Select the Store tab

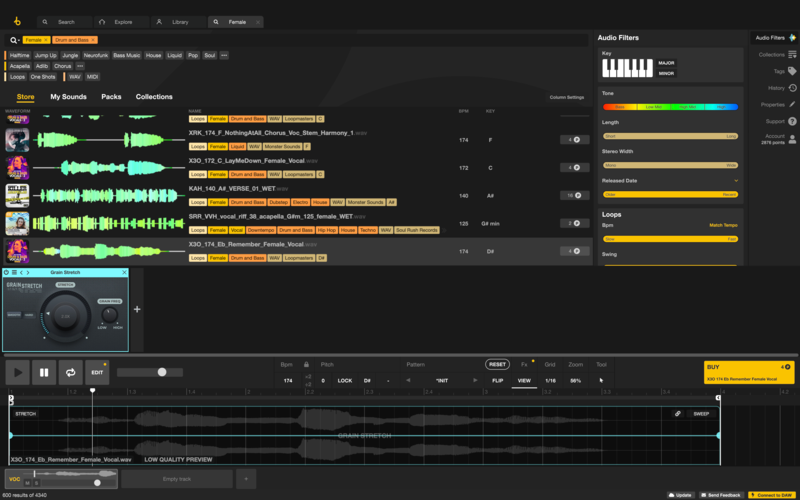[25, 96]
